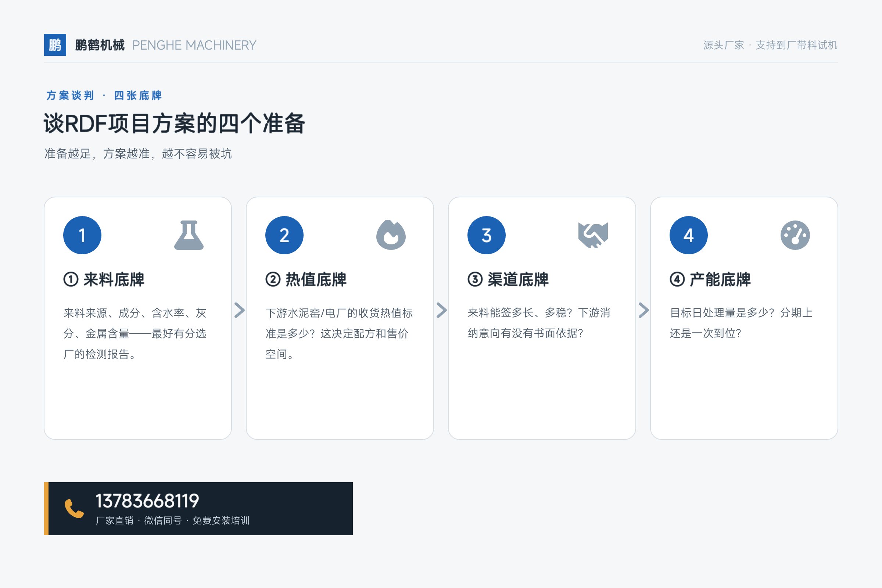Image resolution: width=882 pixels, height=588 pixels.
Task: Click the ③ 渠道底牌 card title
Action: point(508,279)
